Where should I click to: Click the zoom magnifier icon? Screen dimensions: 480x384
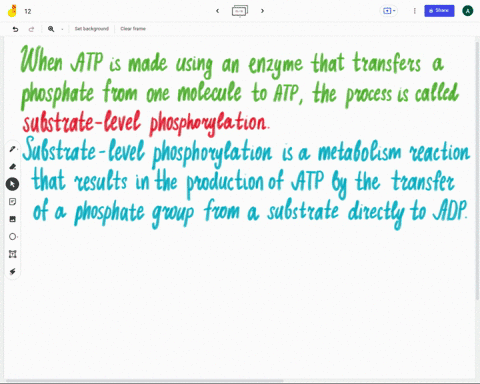pos(51,29)
